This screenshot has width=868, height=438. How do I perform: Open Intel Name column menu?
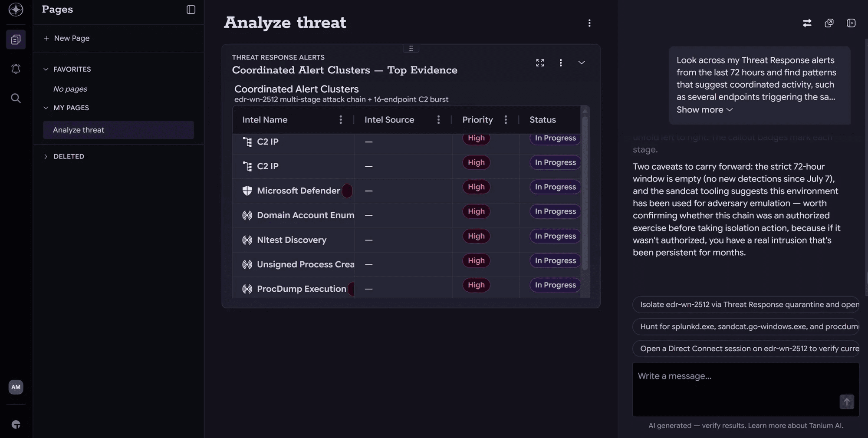(341, 120)
